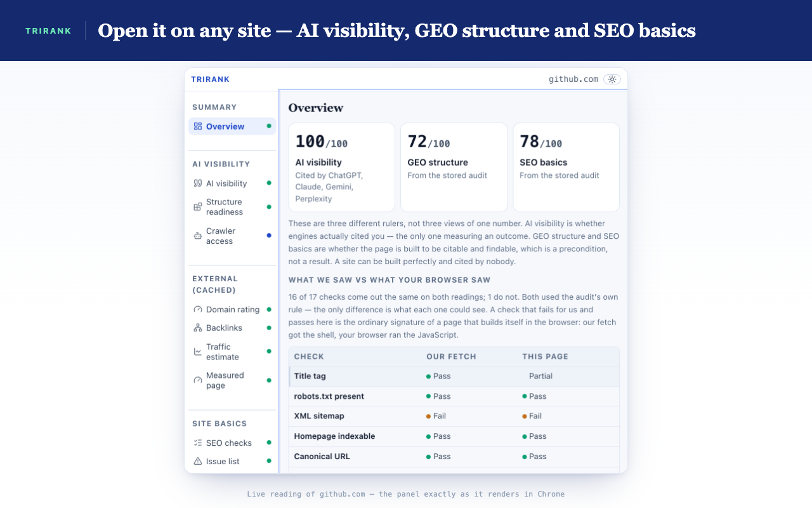Open Structure readiness in the sidebar
This screenshot has height=508, width=812.
(x=232, y=207)
